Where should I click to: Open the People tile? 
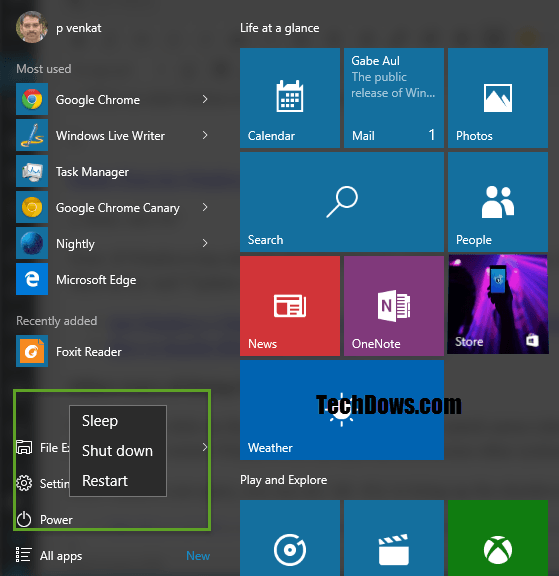click(x=498, y=202)
